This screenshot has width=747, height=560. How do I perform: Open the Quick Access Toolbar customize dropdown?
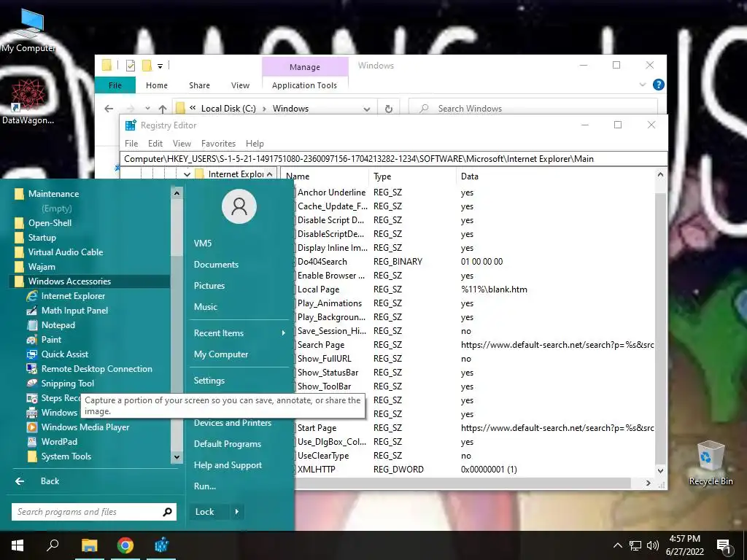160,66
